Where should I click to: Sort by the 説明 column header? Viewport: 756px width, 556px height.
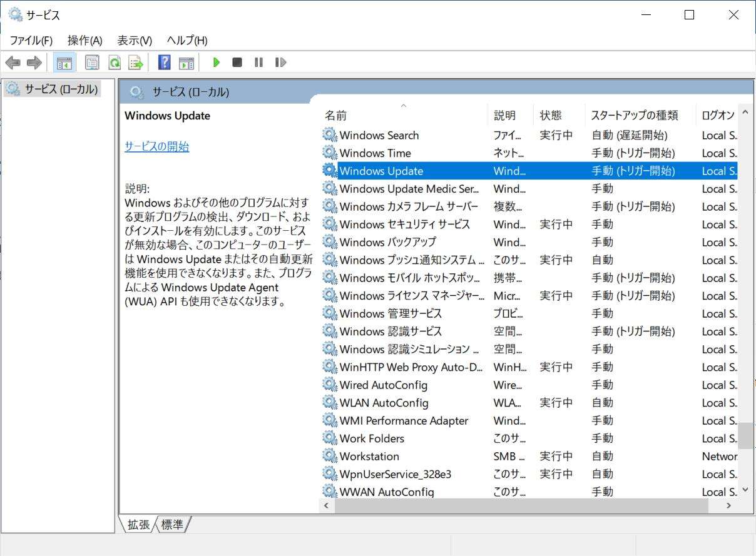[x=510, y=115]
